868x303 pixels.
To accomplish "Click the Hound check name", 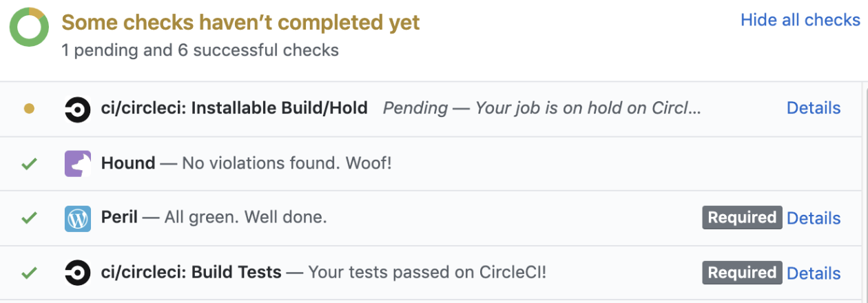I will tap(128, 163).
